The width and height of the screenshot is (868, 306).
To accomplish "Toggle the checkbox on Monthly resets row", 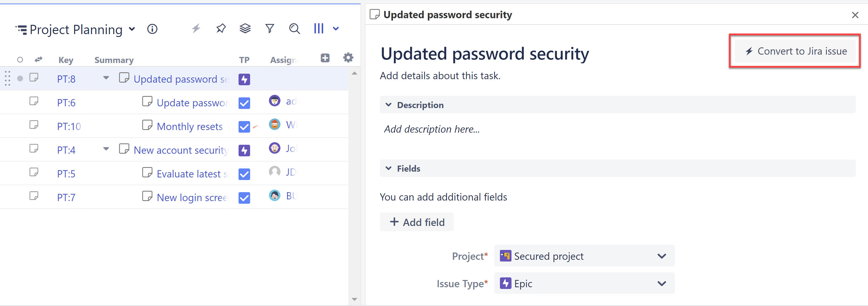I will [x=244, y=127].
